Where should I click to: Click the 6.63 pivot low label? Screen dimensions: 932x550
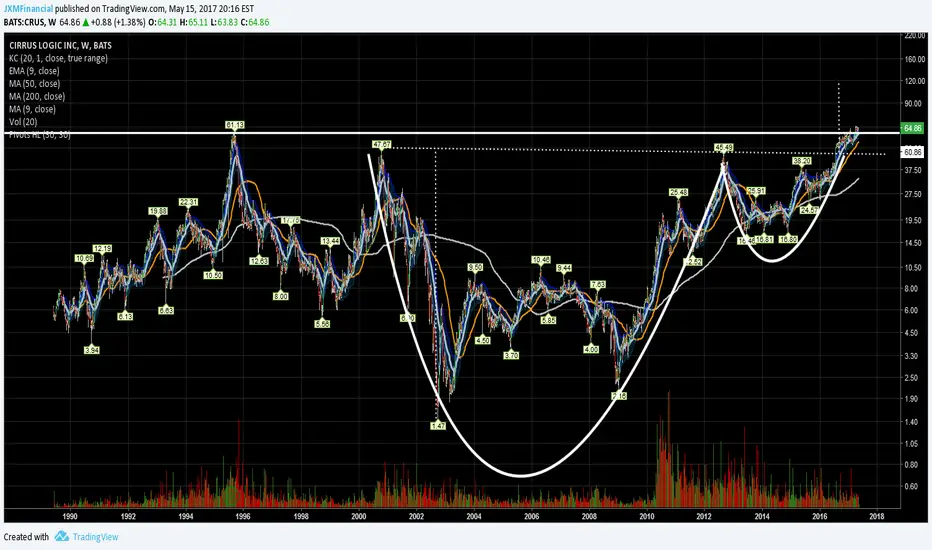tap(166, 310)
